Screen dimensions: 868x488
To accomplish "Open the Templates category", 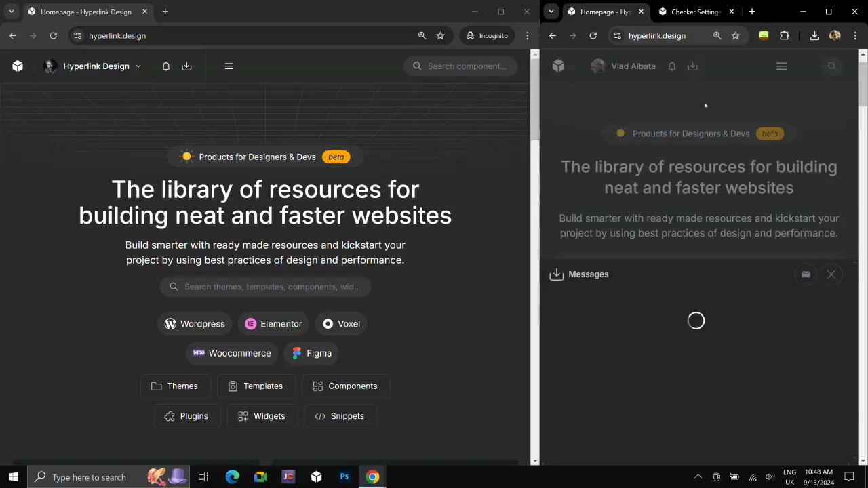I will [x=256, y=386].
